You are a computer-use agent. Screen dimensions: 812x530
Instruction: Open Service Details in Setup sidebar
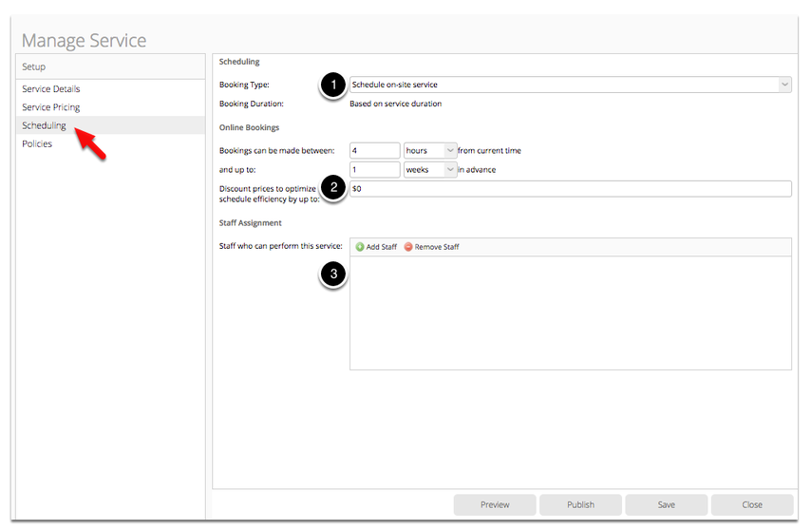(51, 89)
